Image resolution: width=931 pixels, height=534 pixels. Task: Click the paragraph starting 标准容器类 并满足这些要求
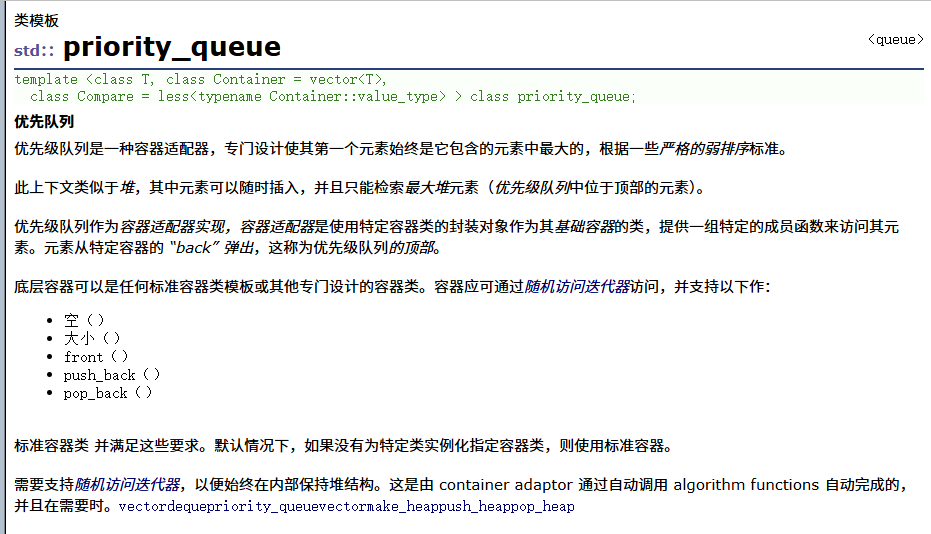[343, 445]
